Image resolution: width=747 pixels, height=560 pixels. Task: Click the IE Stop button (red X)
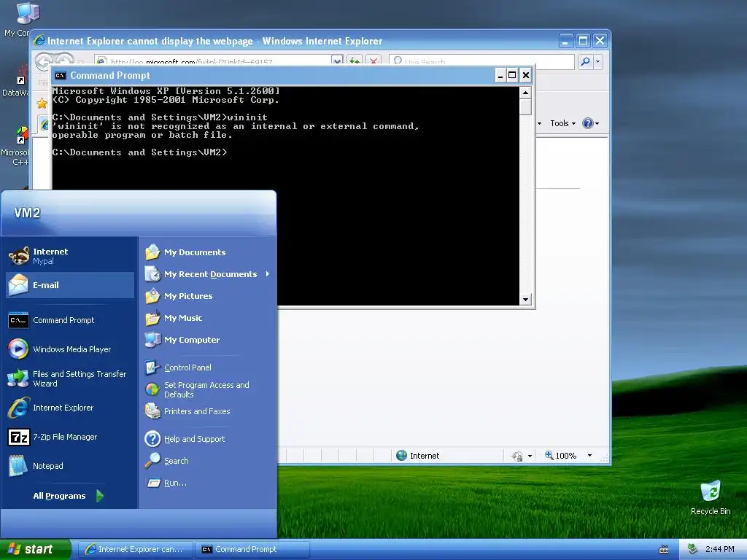(x=374, y=61)
